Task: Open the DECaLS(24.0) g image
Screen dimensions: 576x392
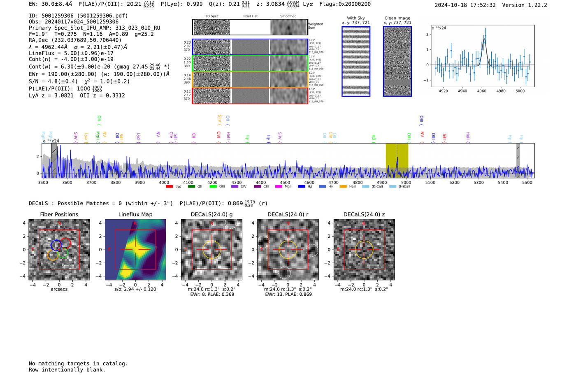Action: (212, 250)
